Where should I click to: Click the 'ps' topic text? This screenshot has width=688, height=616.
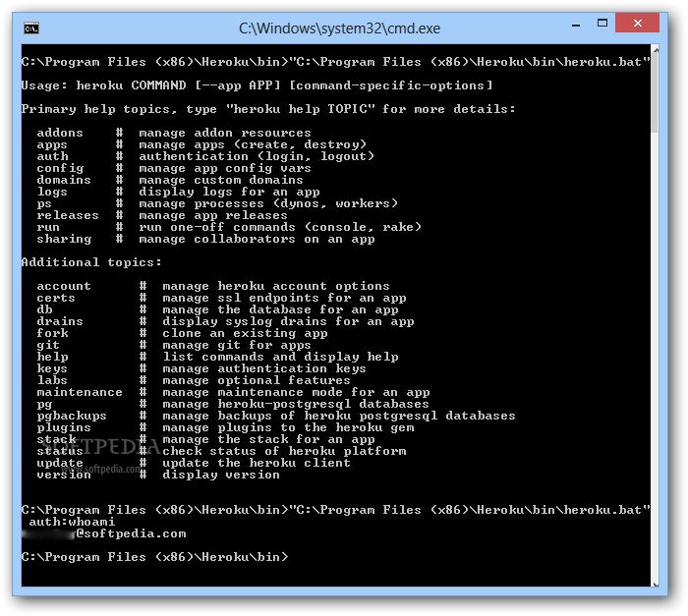44,204
